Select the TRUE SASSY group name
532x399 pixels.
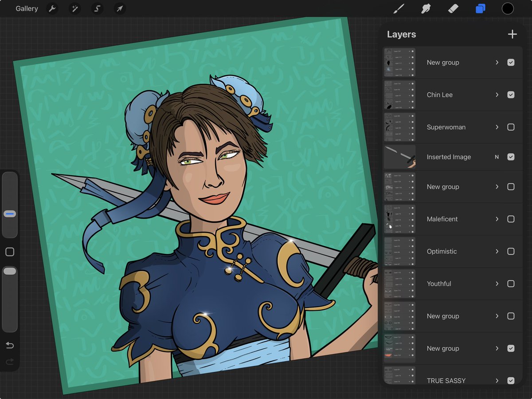(x=446, y=380)
